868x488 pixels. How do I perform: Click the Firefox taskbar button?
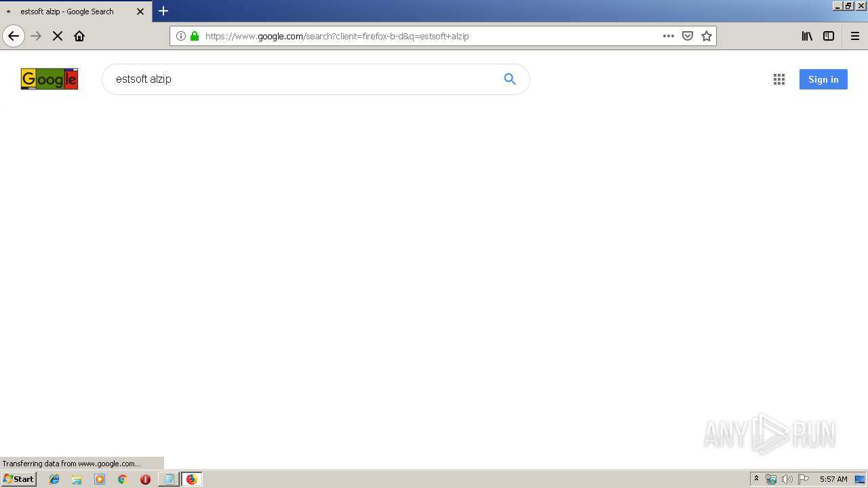(x=192, y=479)
